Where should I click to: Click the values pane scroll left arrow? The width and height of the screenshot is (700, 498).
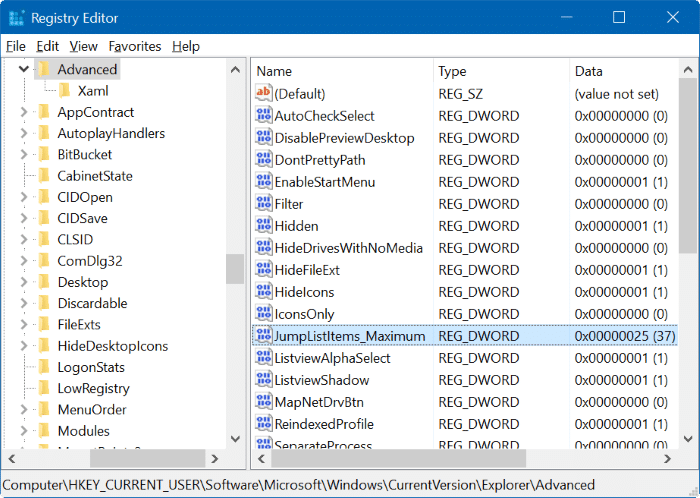tap(262, 458)
